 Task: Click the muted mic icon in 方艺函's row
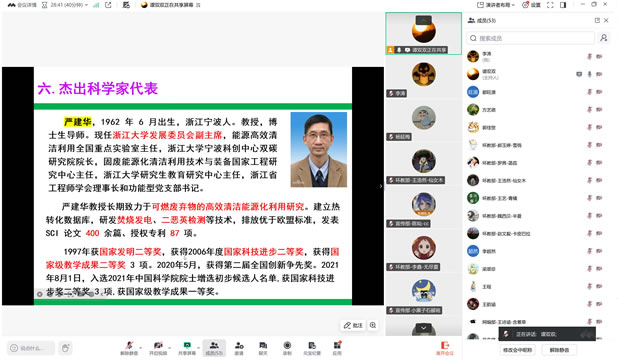(590, 110)
